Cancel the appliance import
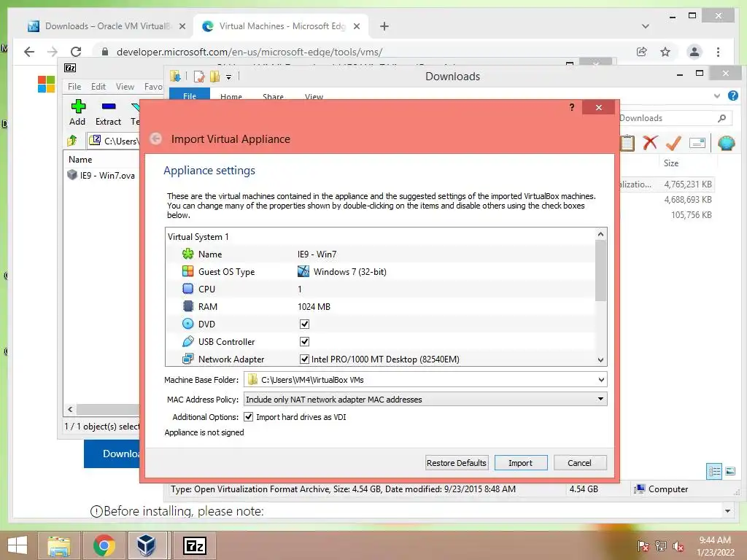 pos(579,462)
